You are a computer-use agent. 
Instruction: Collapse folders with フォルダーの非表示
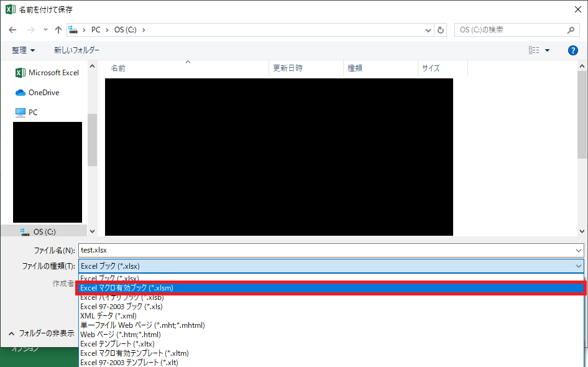42,333
